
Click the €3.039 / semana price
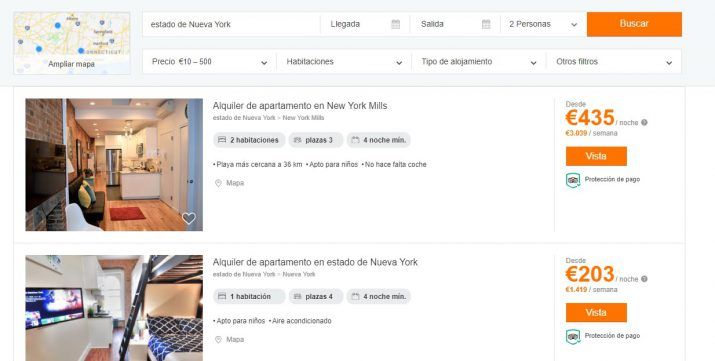coord(591,133)
